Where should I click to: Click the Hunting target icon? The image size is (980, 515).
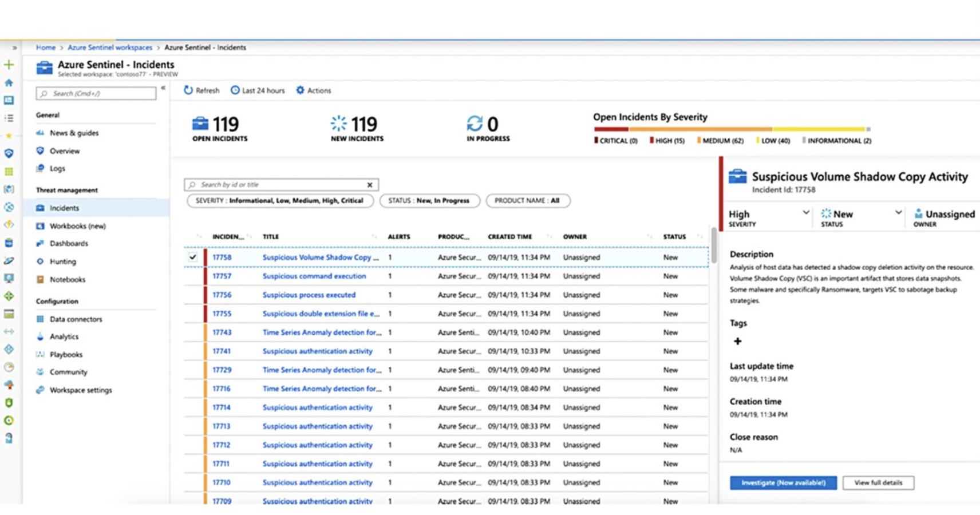(40, 262)
